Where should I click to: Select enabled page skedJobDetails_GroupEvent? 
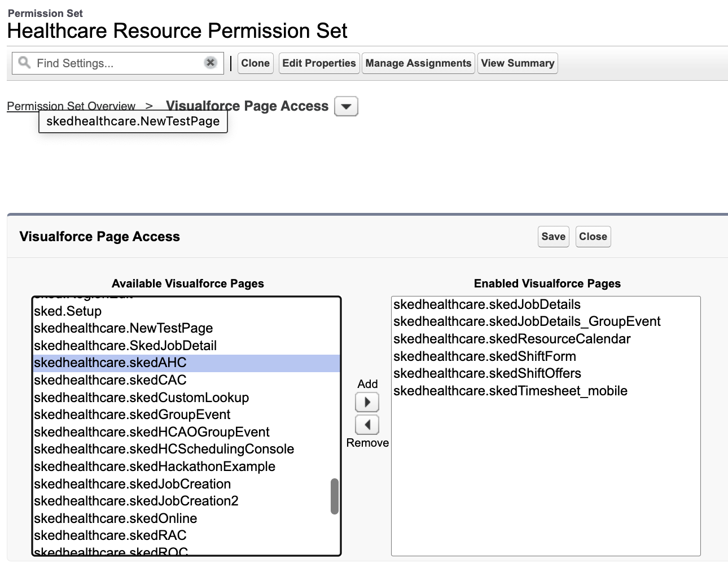point(546,321)
